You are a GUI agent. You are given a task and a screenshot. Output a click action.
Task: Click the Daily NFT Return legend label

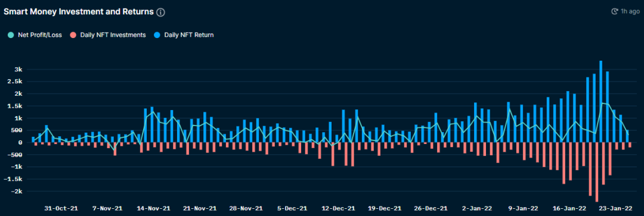point(188,35)
